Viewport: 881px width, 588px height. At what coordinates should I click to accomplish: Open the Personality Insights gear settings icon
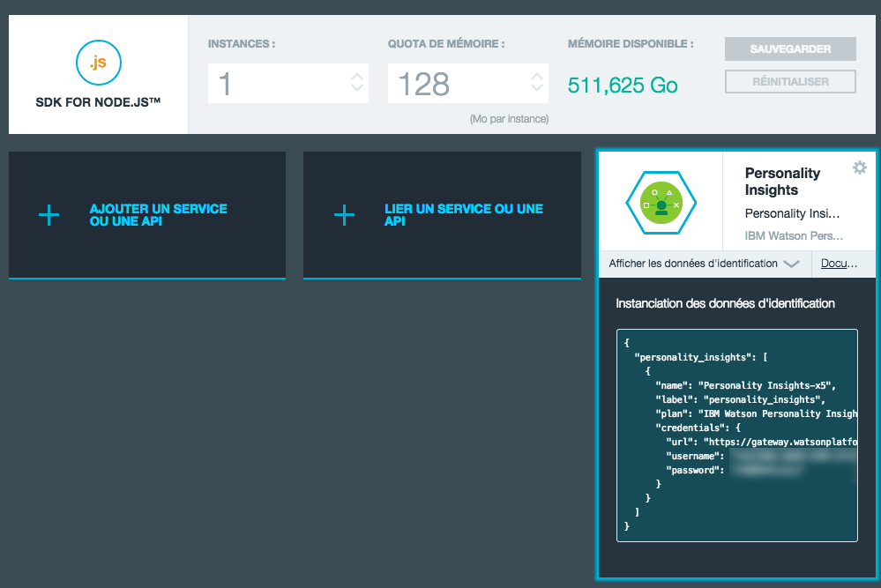(859, 167)
